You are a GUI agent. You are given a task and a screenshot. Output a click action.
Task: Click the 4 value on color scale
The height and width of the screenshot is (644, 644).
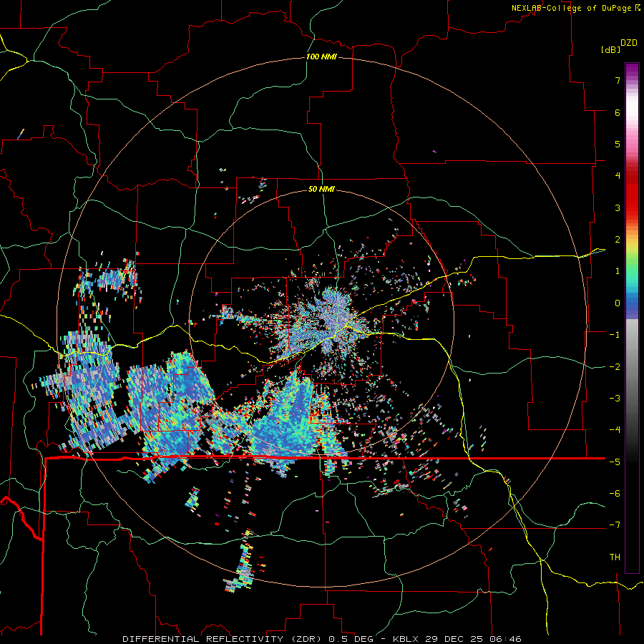click(618, 176)
